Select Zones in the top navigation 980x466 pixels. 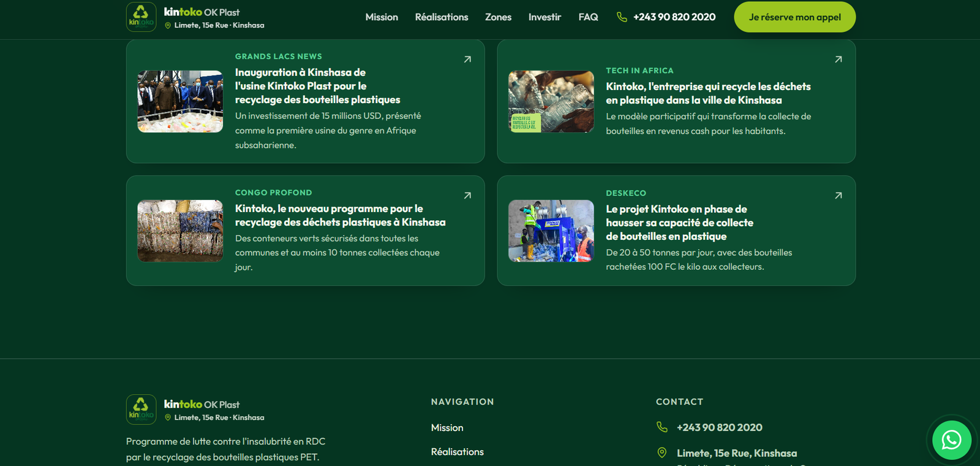coord(498,17)
